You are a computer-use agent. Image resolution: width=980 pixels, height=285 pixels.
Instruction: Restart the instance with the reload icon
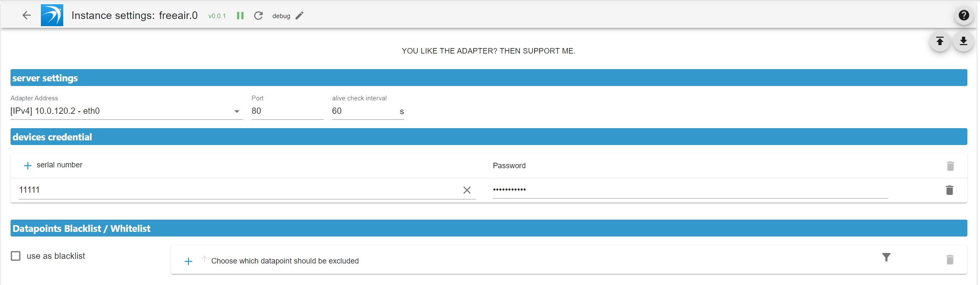(258, 16)
